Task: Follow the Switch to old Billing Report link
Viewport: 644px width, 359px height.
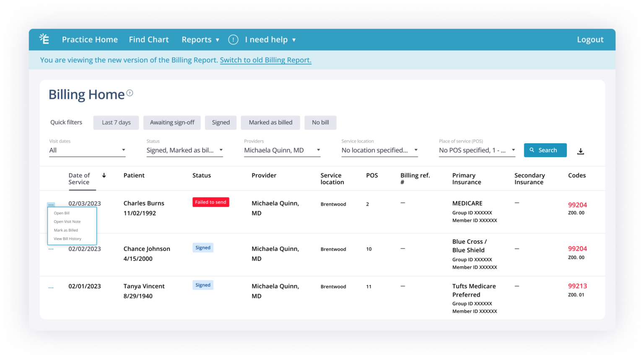Action: tap(265, 60)
